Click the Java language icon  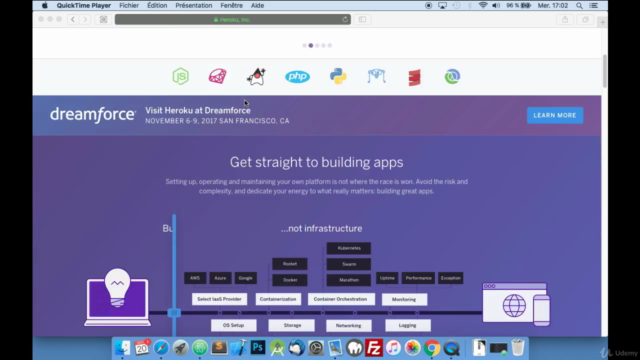coord(256,76)
